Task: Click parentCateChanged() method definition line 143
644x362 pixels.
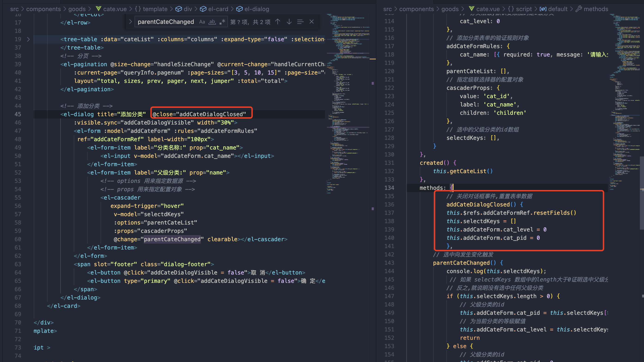Action: (x=468, y=263)
